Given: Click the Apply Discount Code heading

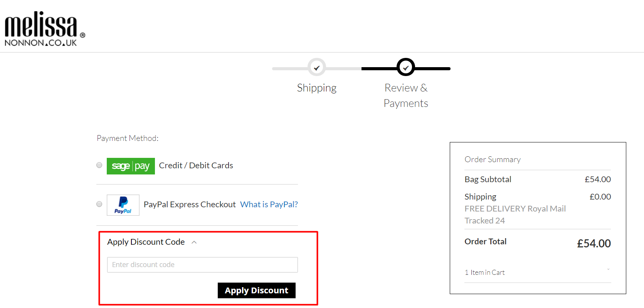Looking at the screenshot, I should 146,242.
